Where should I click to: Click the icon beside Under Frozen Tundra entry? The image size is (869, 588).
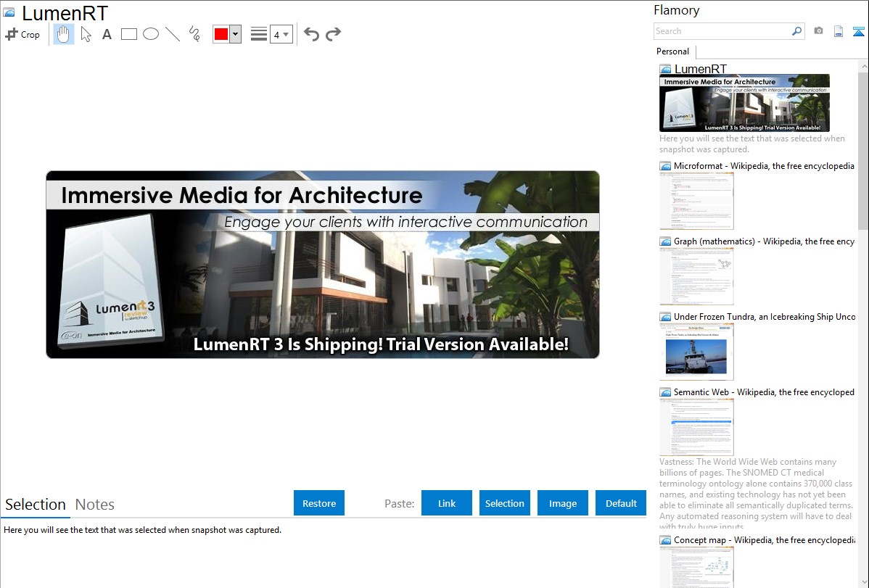click(665, 317)
